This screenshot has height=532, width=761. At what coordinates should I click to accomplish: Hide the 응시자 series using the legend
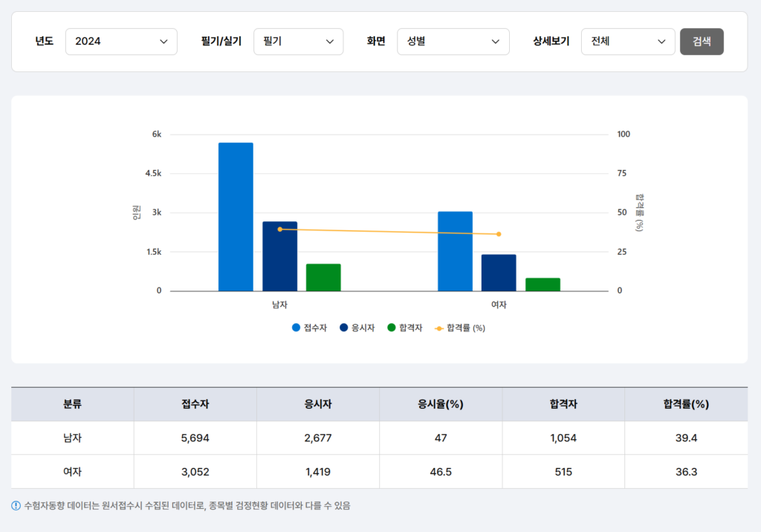tap(358, 327)
